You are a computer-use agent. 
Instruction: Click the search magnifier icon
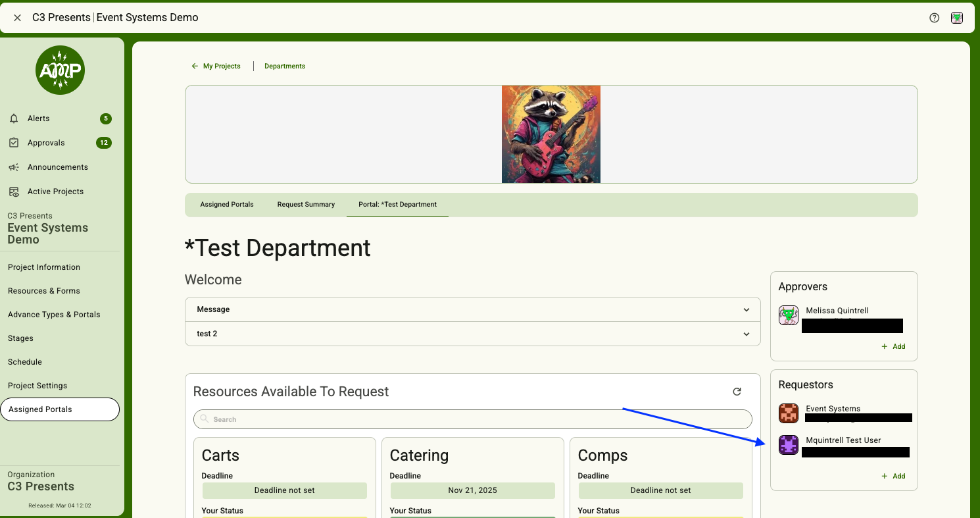204,419
